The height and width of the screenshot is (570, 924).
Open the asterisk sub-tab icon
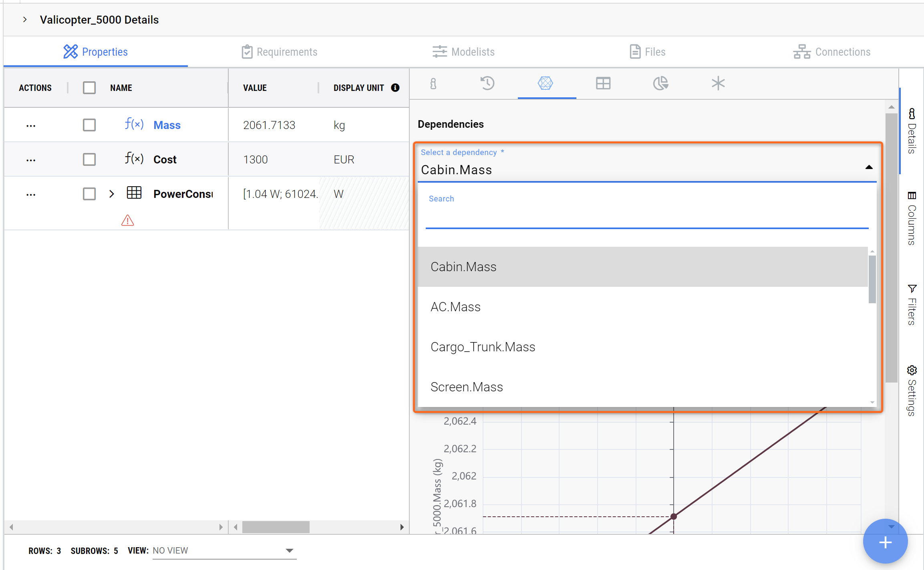(718, 83)
